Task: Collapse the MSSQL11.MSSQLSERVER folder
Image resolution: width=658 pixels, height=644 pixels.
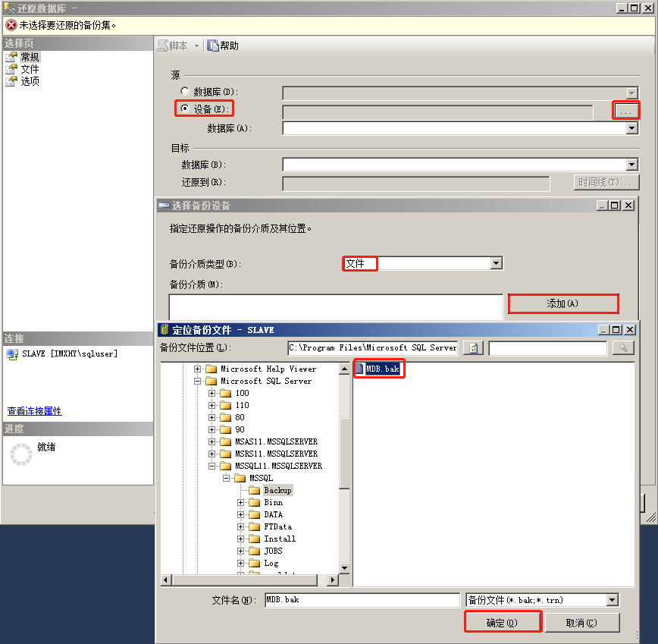Action: (x=212, y=467)
